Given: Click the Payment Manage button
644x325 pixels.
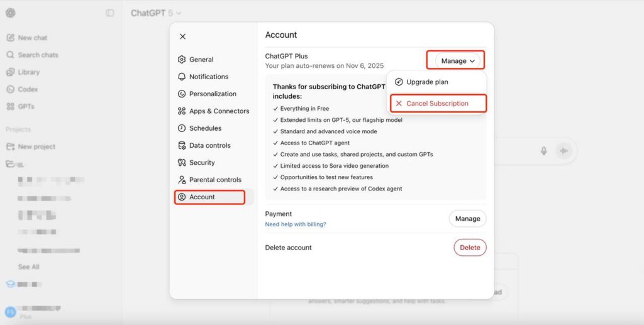Looking at the screenshot, I should click(467, 219).
